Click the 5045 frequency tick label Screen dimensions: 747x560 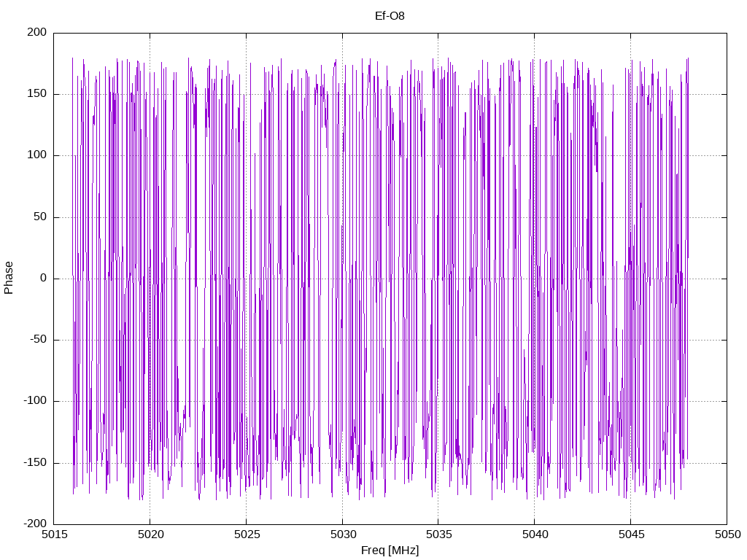pos(631,534)
